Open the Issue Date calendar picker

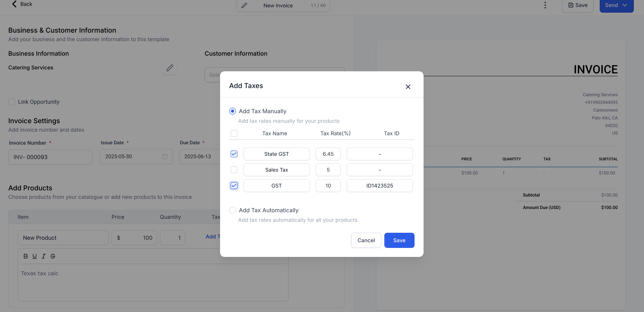click(x=164, y=156)
